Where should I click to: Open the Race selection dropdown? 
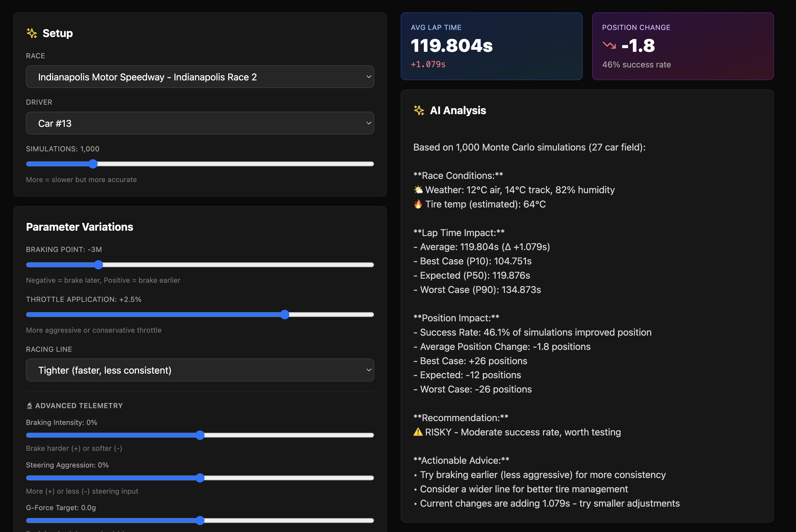(x=200, y=77)
